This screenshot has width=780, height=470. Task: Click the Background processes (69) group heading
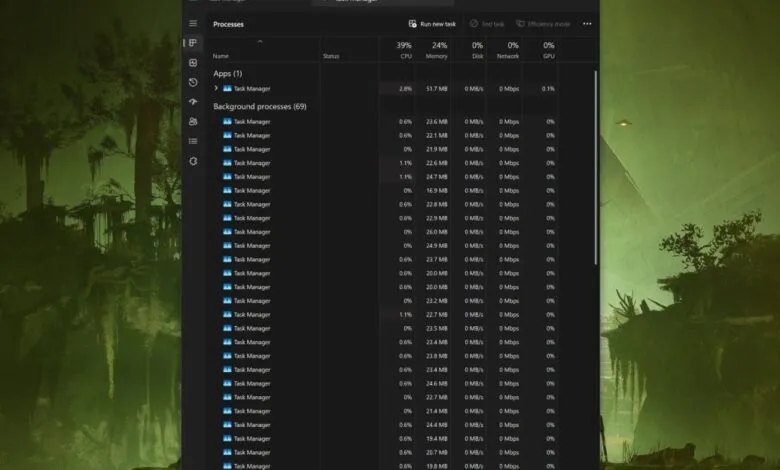point(260,106)
